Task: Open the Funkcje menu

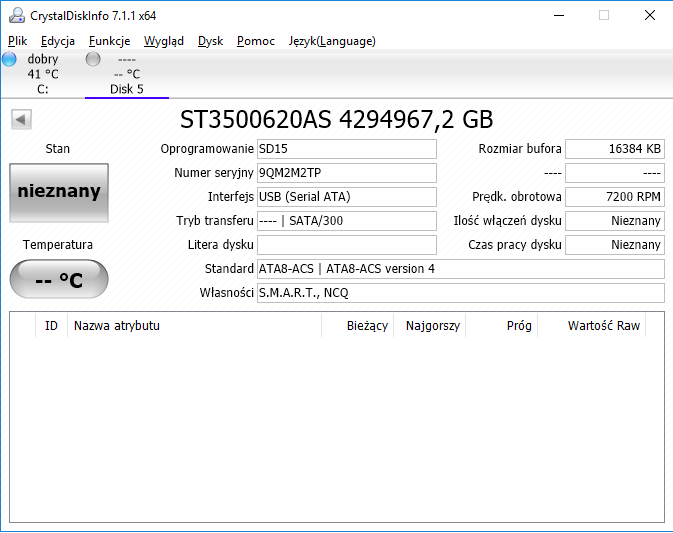Action: (109, 41)
